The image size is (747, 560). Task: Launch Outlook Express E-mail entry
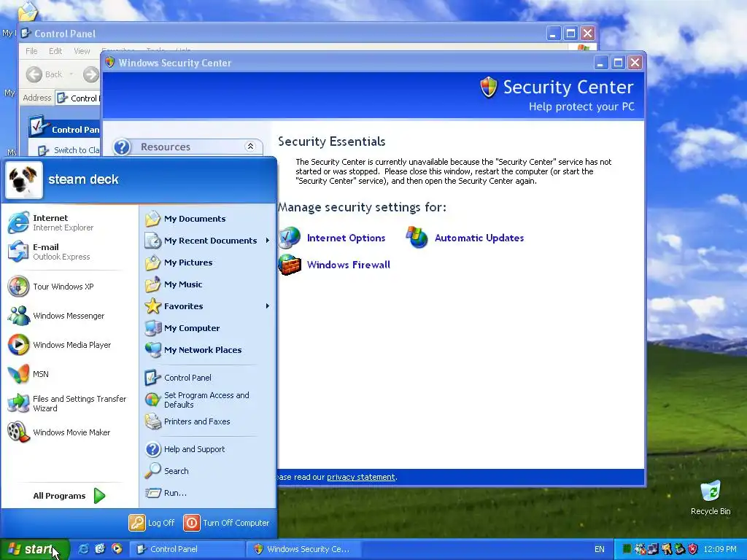(69, 252)
